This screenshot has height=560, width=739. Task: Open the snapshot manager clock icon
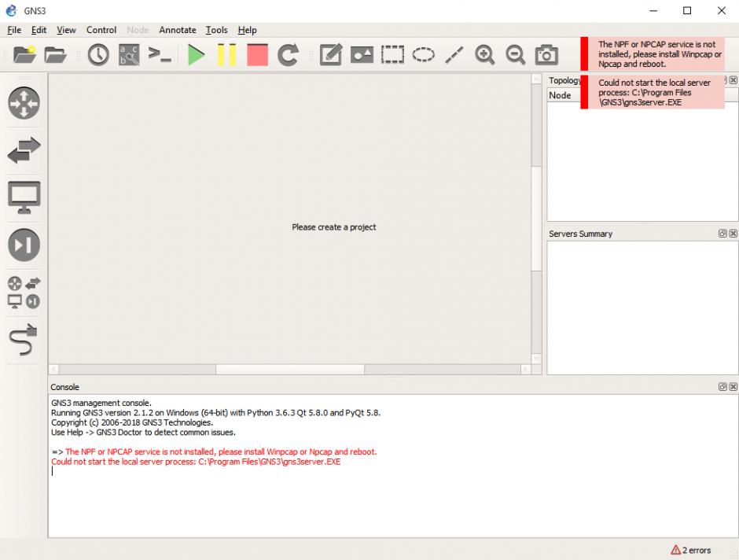[98, 55]
